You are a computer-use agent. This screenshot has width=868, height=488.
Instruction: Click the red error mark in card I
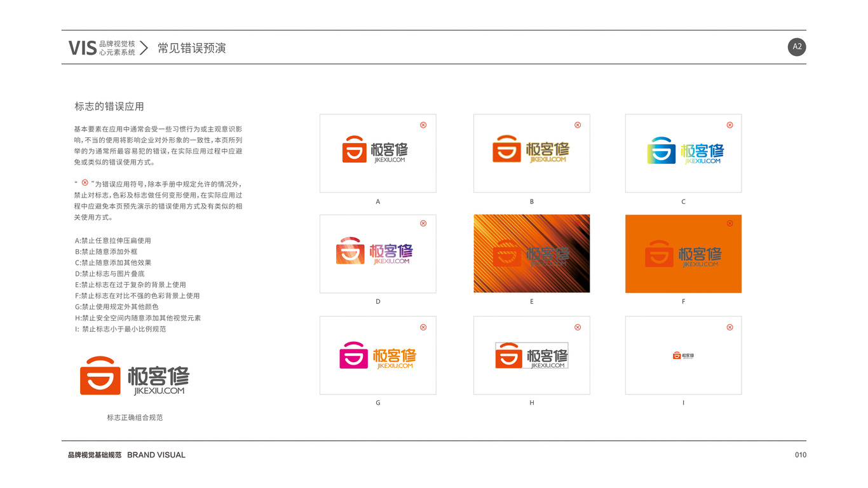[x=729, y=327]
